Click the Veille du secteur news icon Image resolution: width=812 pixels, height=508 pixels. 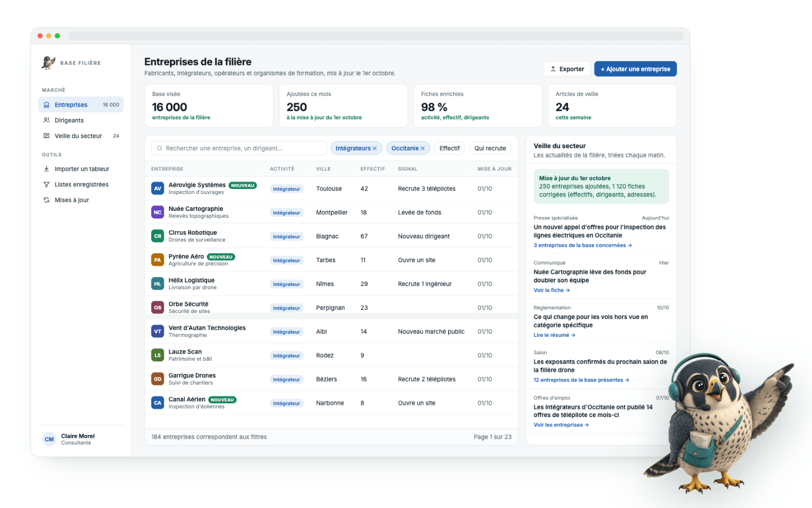click(x=47, y=136)
